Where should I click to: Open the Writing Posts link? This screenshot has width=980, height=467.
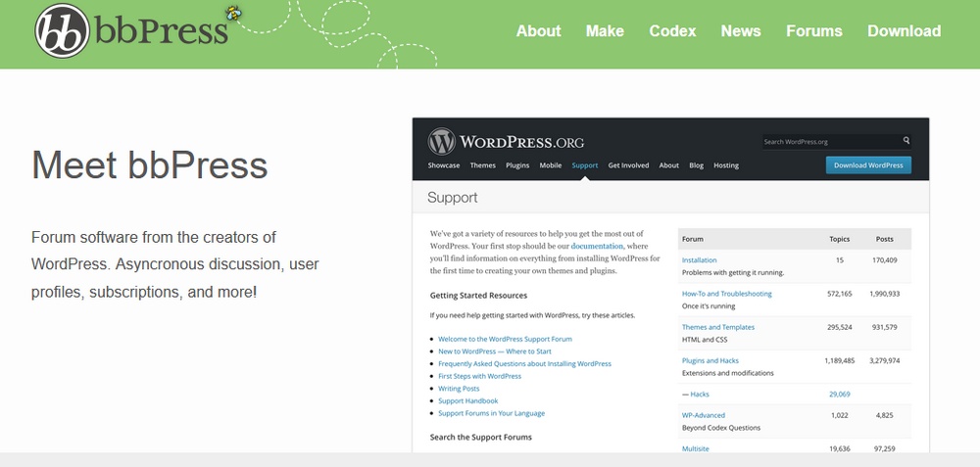[459, 389]
